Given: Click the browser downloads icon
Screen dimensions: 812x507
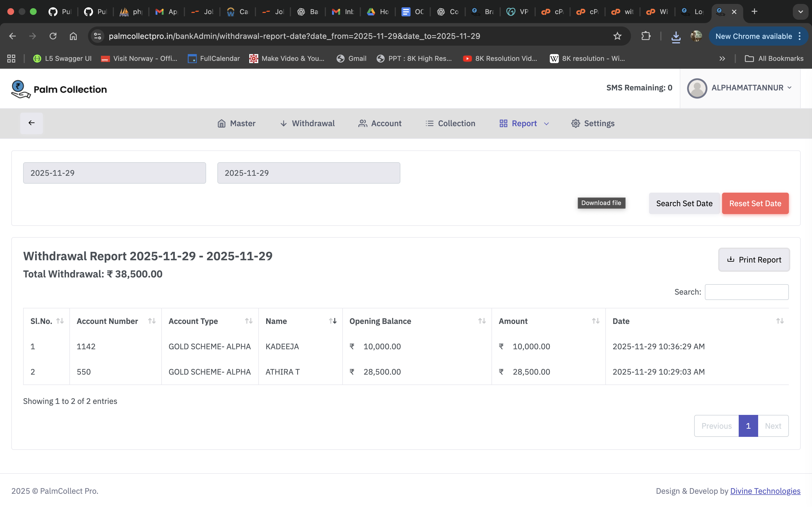Looking at the screenshot, I should coord(676,36).
